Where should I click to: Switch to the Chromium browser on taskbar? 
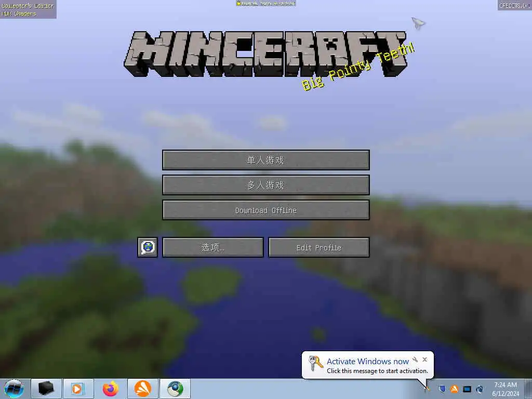click(175, 389)
